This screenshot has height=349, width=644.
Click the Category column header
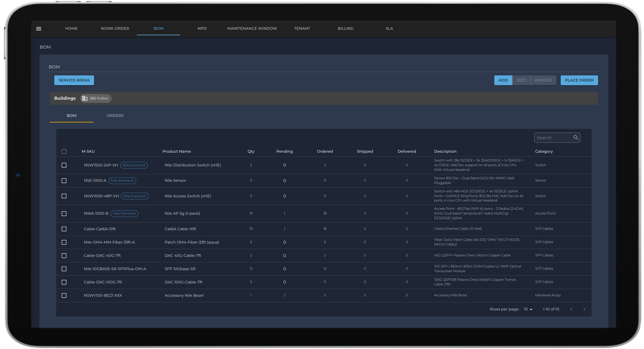[544, 151]
